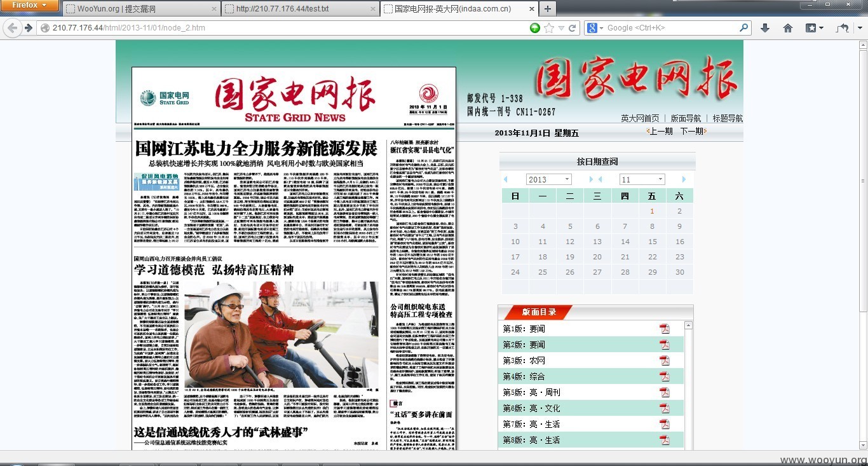
Task: Open headline 学习道德模范 弘扬特高压精神
Action: point(214,270)
